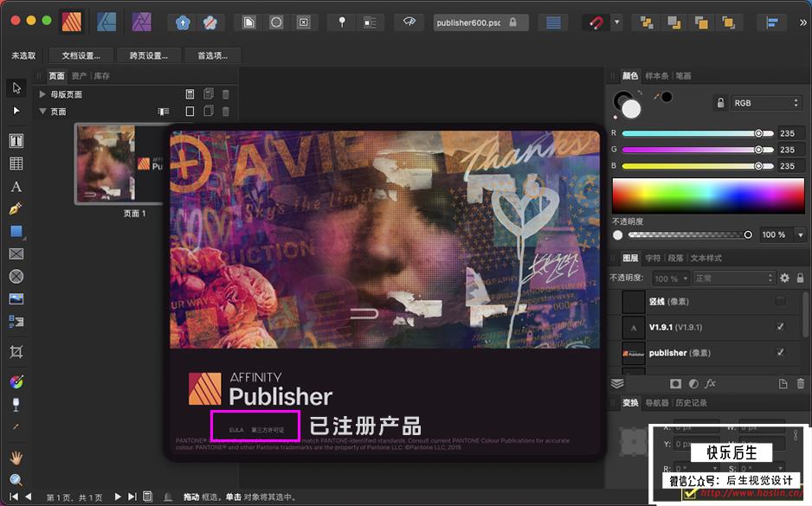Switch to Affinity Photo persona
The width and height of the screenshot is (812, 506).
click(141, 22)
